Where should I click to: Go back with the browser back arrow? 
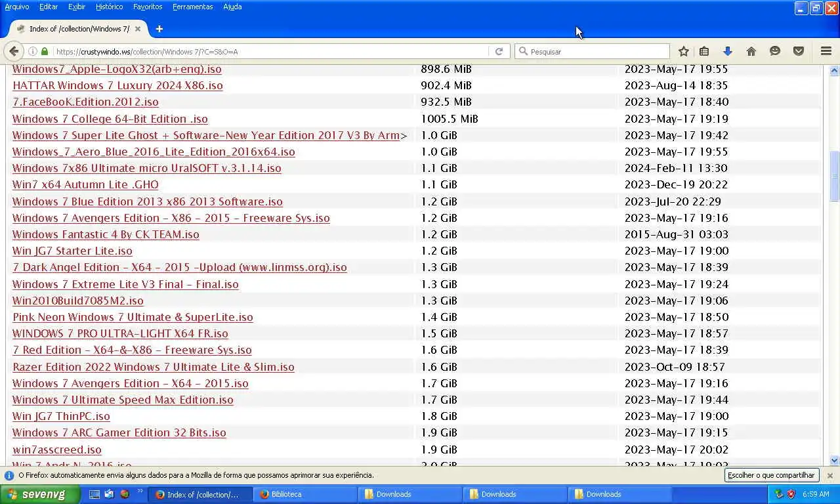coord(14,51)
